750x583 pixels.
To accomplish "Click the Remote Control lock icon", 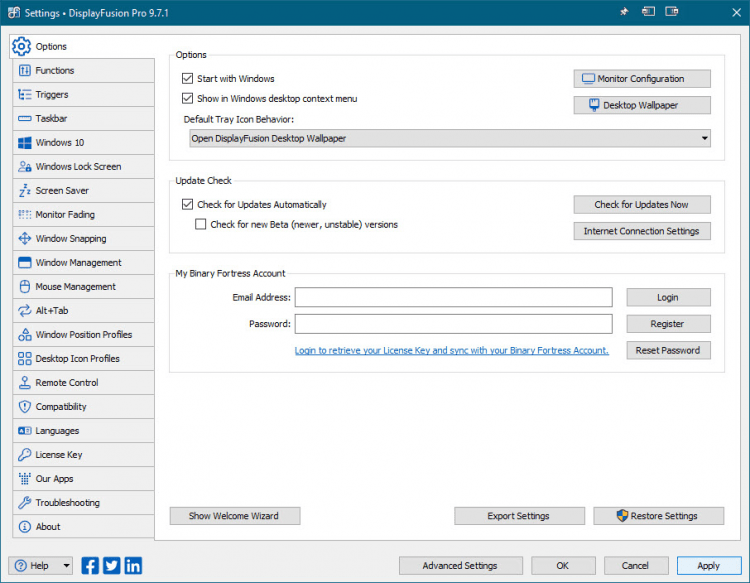I will click(x=25, y=383).
